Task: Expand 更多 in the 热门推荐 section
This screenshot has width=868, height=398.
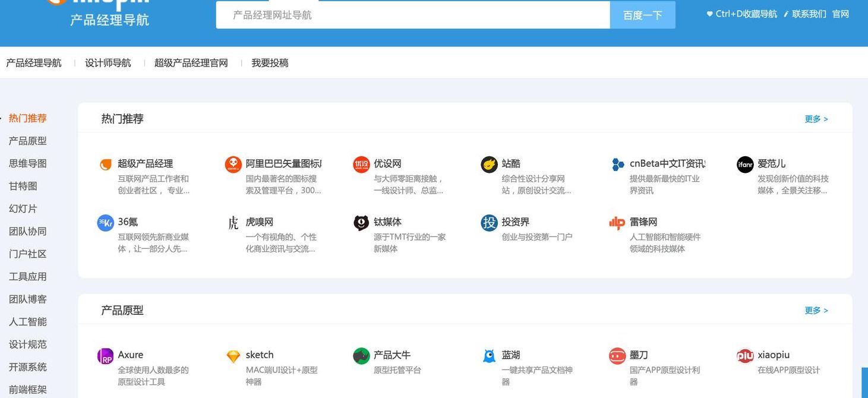Action: coord(816,119)
